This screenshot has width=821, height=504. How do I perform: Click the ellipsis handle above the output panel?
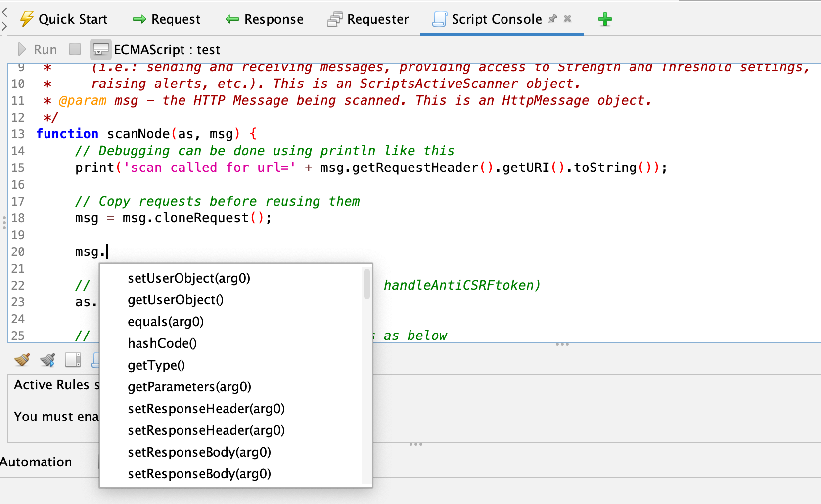(x=562, y=344)
